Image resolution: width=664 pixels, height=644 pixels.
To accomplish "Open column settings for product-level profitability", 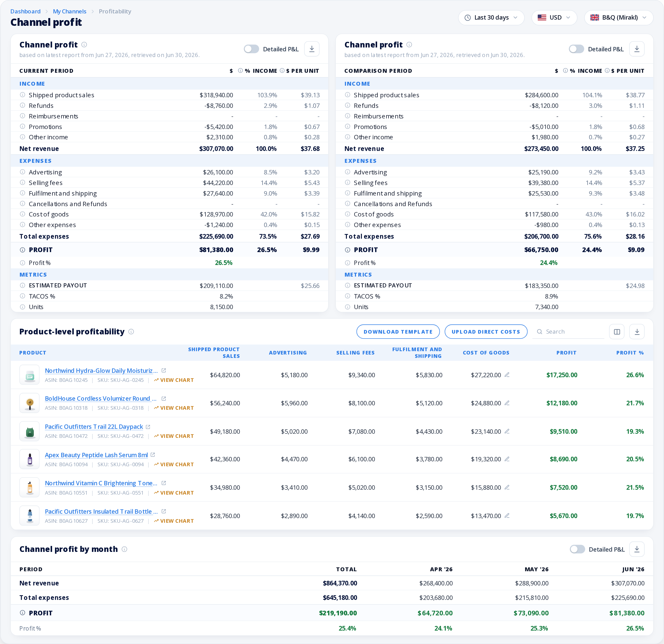I will point(617,332).
